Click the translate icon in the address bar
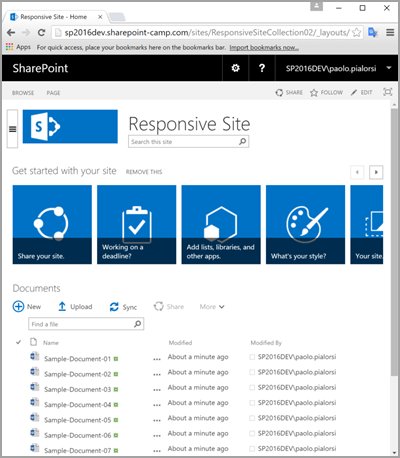This screenshot has width=400, height=458. (x=373, y=32)
